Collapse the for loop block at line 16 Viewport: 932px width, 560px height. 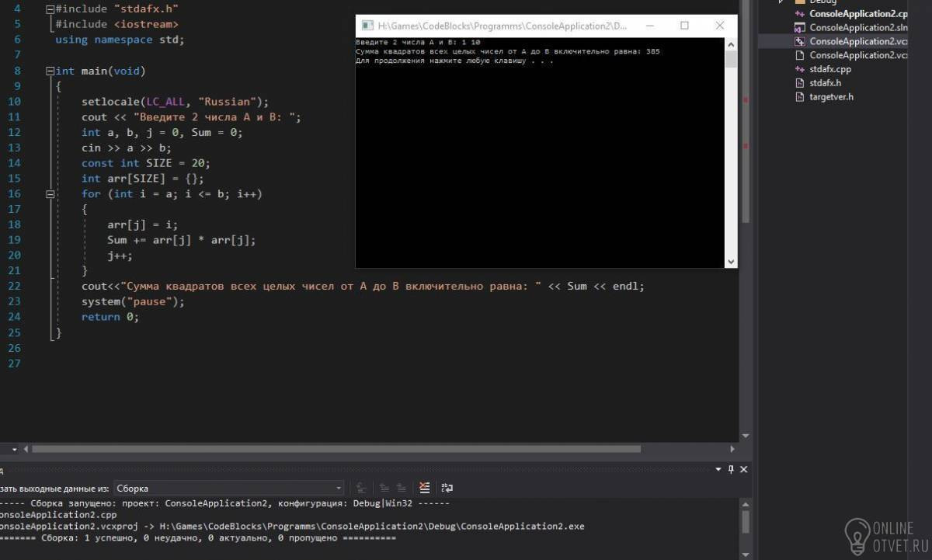tap(50, 193)
